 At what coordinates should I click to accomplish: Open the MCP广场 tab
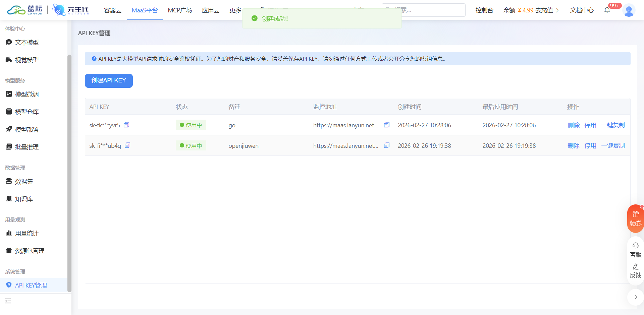point(180,10)
